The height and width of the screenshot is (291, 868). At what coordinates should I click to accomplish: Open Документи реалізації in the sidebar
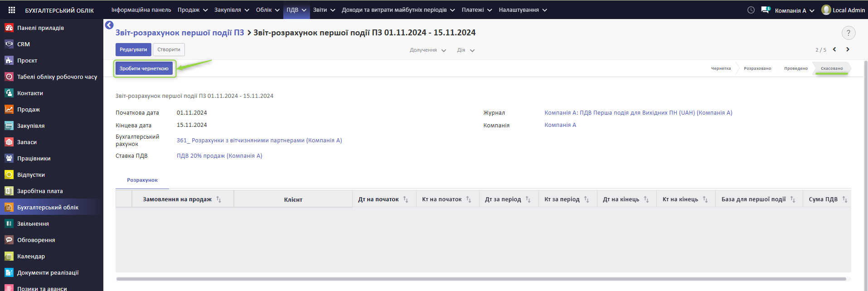pos(48,272)
